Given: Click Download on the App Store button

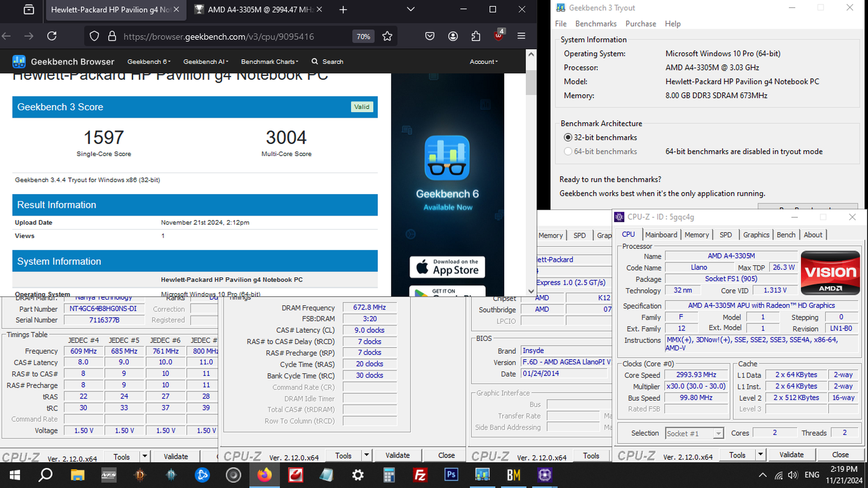Looking at the screenshot, I should [x=447, y=267].
